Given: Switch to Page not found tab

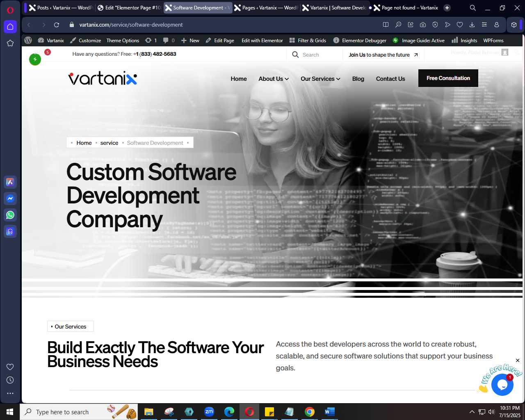Looking at the screenshot, I should coord(406,8).
